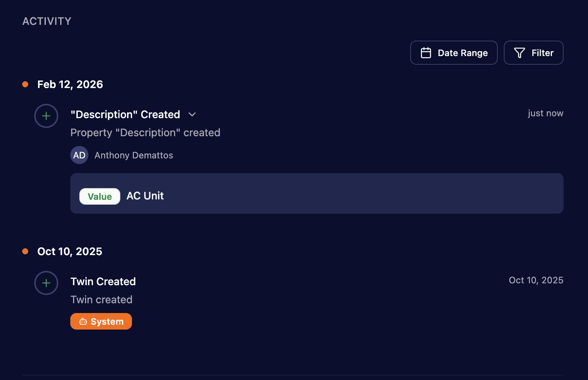
Task: Expand the "Description" Created chevron
Action: tap(192, 114)
